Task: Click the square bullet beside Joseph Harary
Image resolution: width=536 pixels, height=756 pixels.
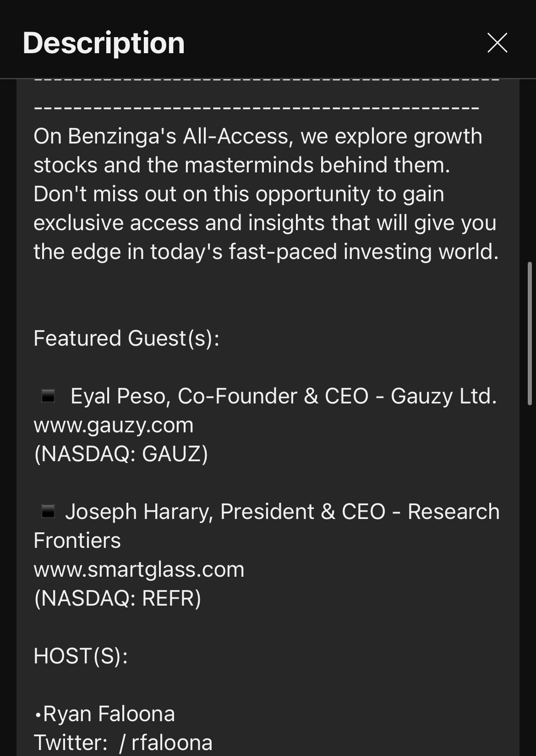Action: pyautogui.click(x=48, y=511)
